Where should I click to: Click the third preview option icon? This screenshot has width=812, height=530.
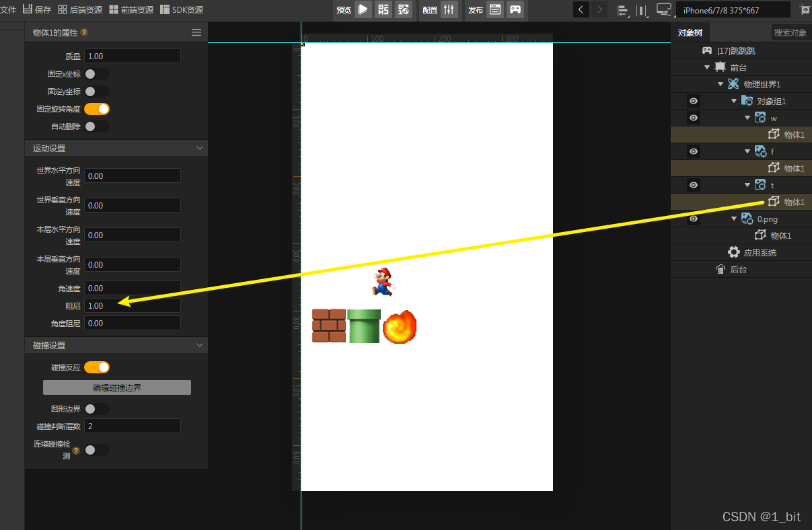click(404, 9)
